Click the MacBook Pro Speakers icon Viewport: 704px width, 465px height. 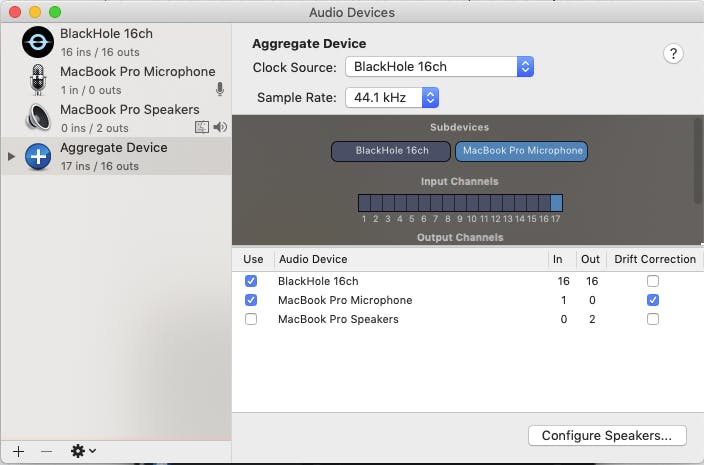pos(38,118)
